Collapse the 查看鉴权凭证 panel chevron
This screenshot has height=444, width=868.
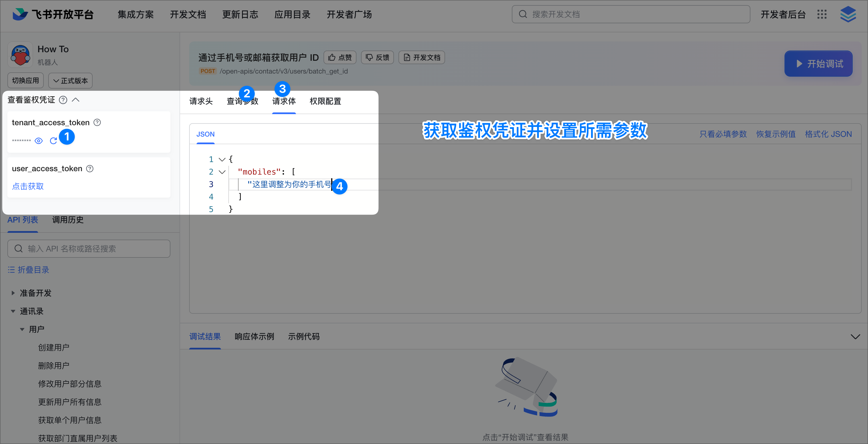(76, 100)
